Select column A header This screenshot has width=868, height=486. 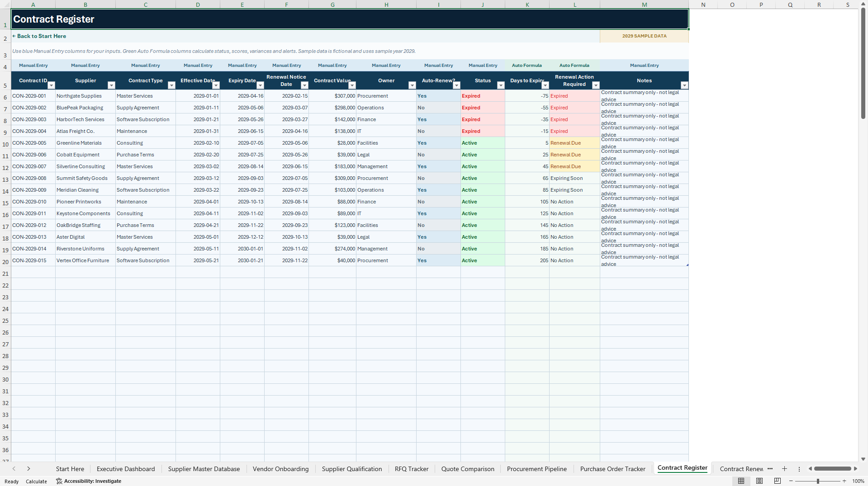click(33, 5)
